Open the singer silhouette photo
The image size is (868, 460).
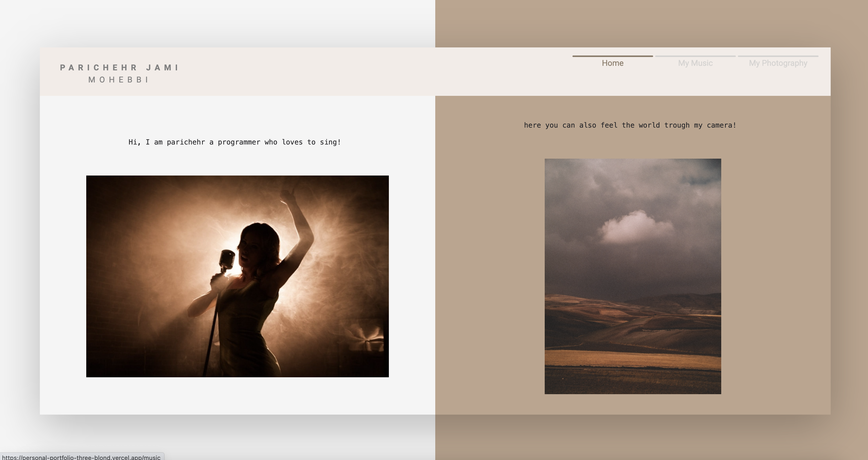click(x=237, y=276)
